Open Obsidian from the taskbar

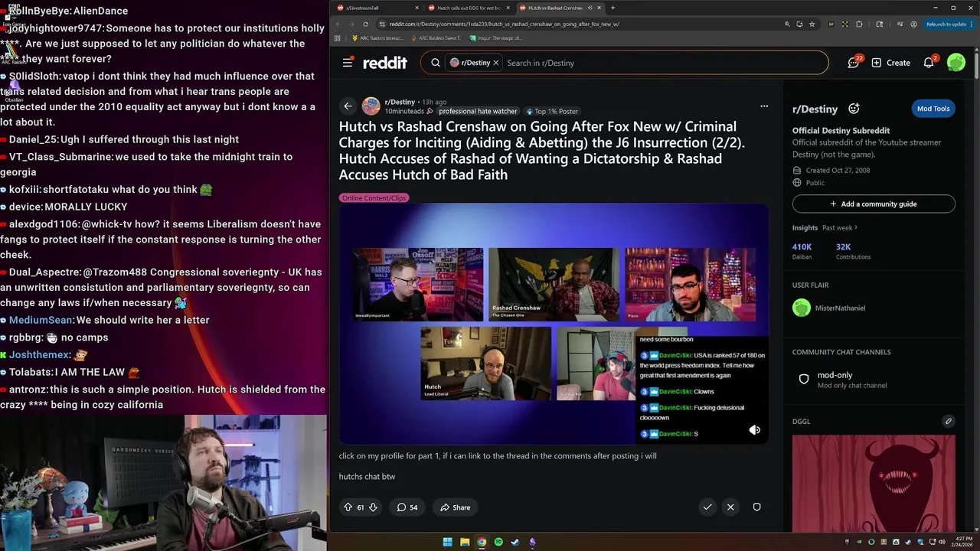pyautogui.click(x=532, y=543)
